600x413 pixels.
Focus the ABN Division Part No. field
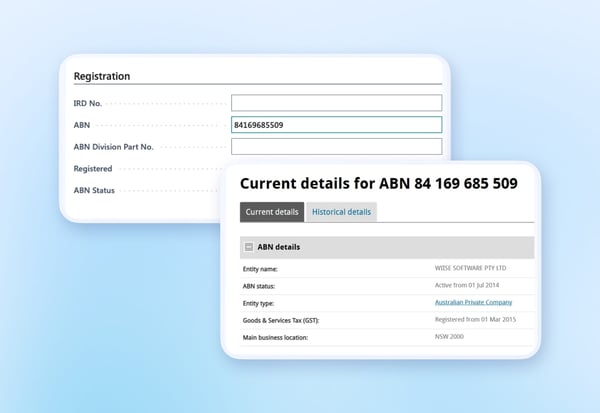pyautogui.click(x=337, y=147)
